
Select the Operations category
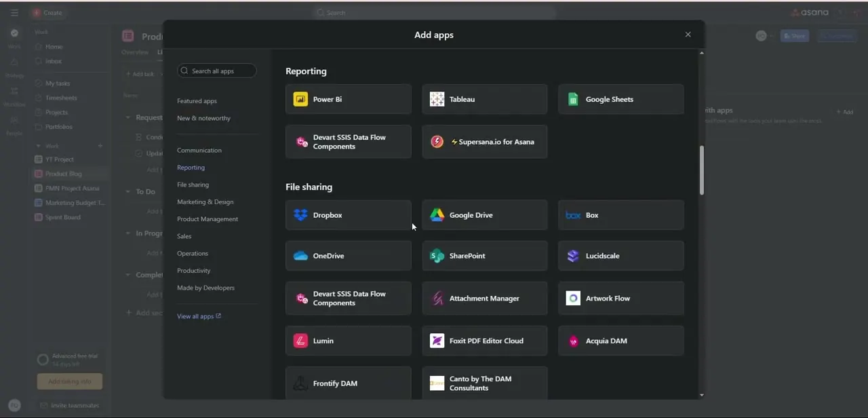(x=193, y=253)
